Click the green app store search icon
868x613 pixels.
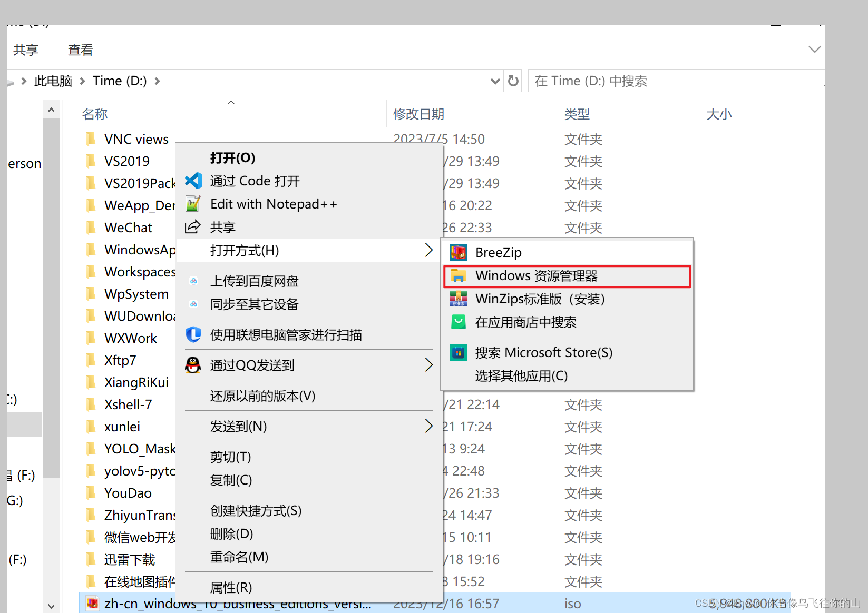[459, 322]
